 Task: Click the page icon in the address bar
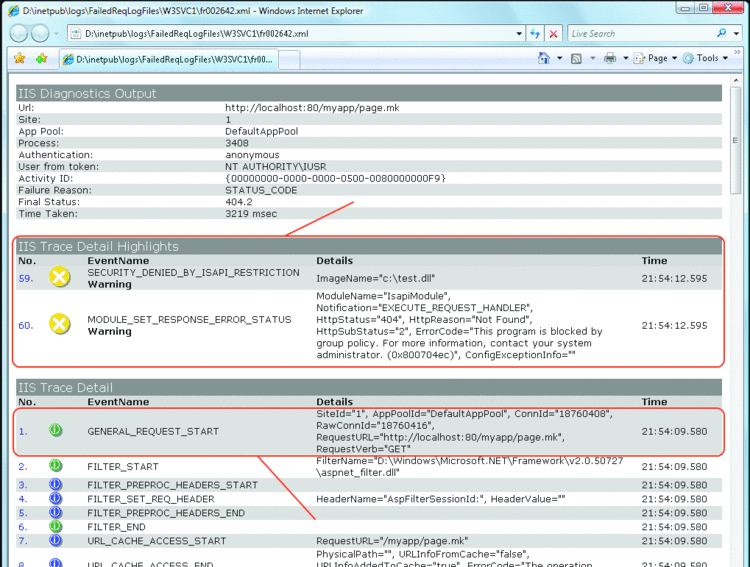(75, 33)
